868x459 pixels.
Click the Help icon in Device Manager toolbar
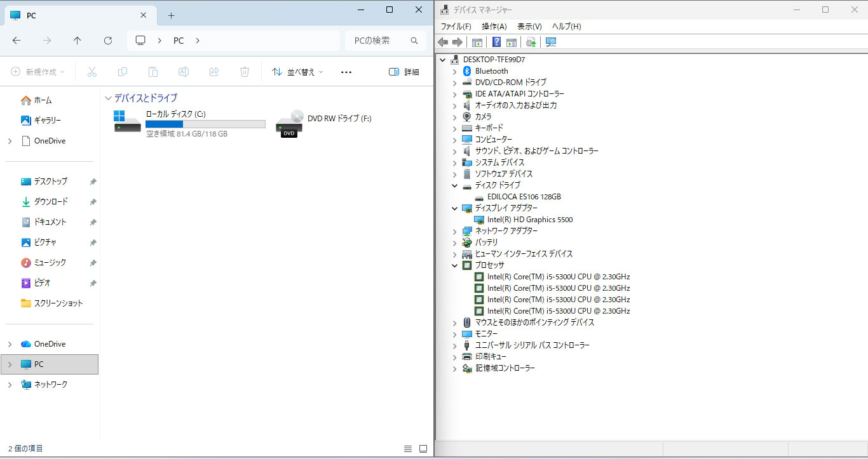click(x=496, y=42)
